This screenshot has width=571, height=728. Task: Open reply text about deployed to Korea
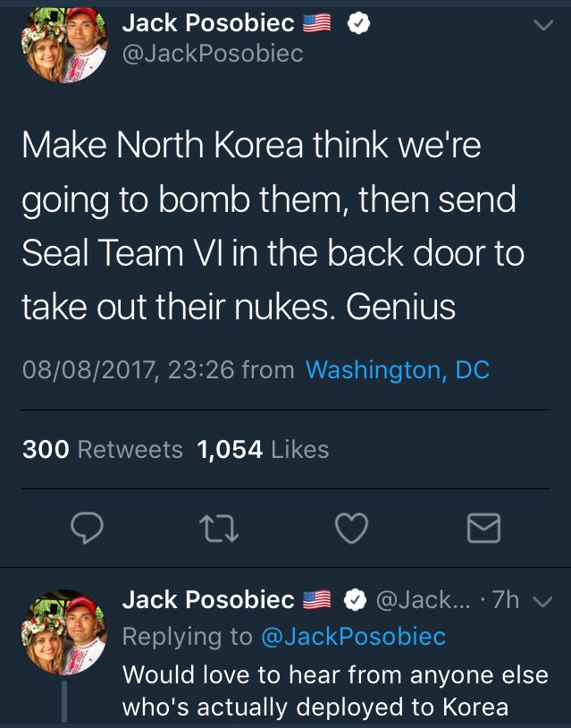point(335,690)
